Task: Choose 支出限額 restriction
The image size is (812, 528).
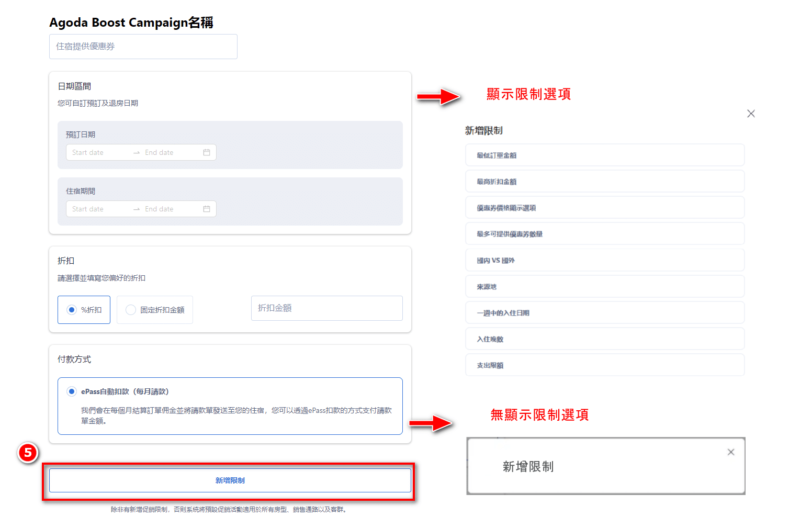Action: (605, 365)
